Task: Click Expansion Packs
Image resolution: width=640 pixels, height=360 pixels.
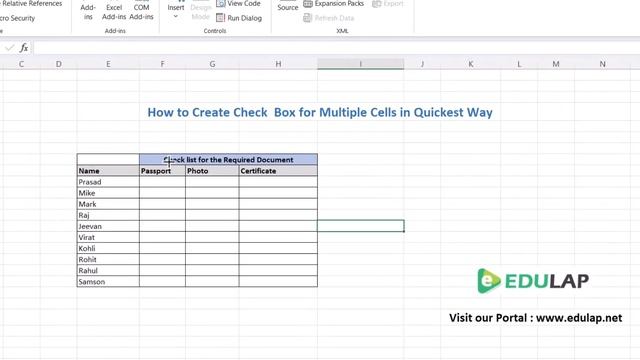Action: pyautogui.click(x=333, y=4)
